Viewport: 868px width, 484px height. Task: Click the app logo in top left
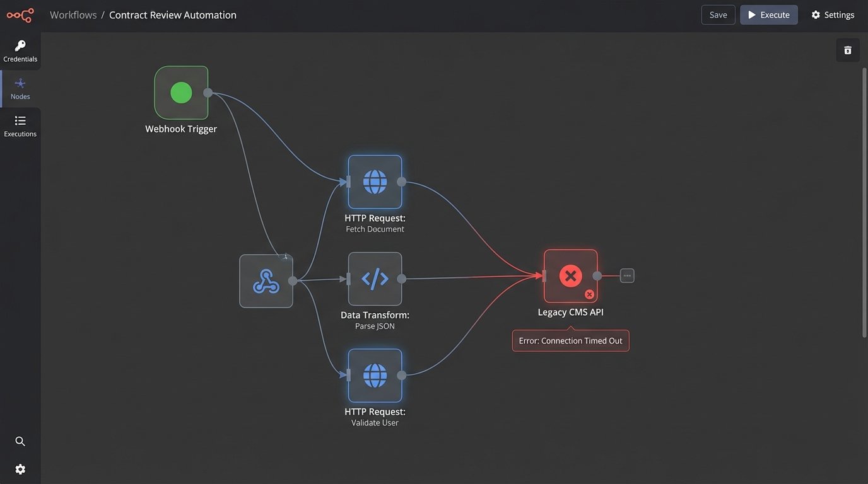coord(20,15)
